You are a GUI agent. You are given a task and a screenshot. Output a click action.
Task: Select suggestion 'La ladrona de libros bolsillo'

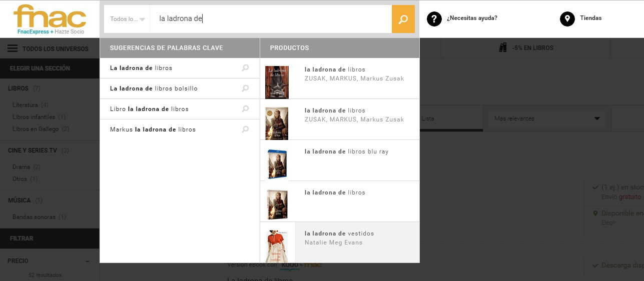click(x=180, y=88)
